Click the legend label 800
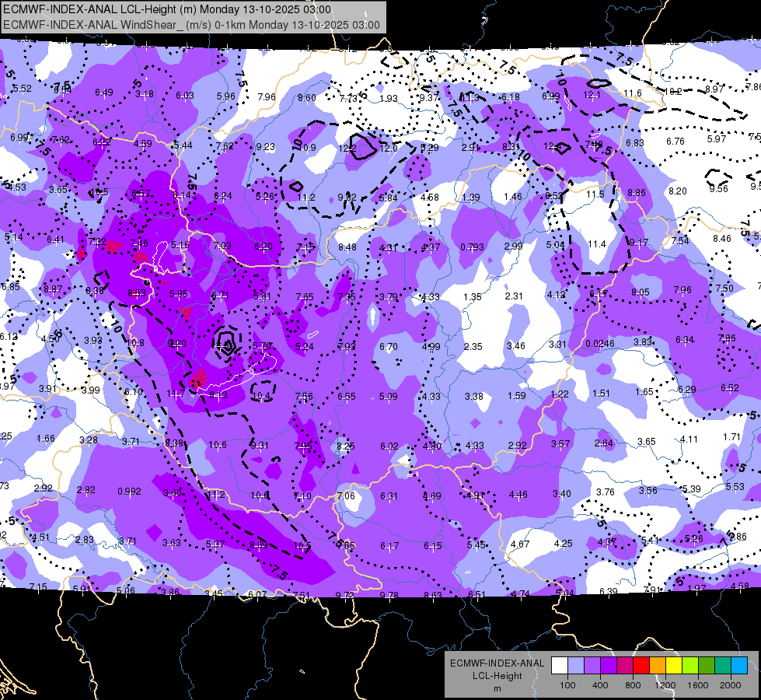Image resolution: width=761 pixels, height=700 pixels. click(633, 685)
